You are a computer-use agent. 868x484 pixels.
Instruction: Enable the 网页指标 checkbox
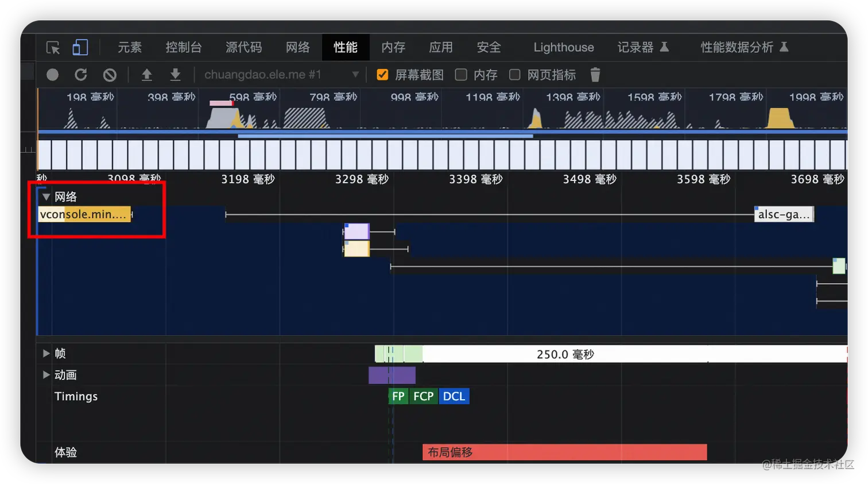pos(515,75)
